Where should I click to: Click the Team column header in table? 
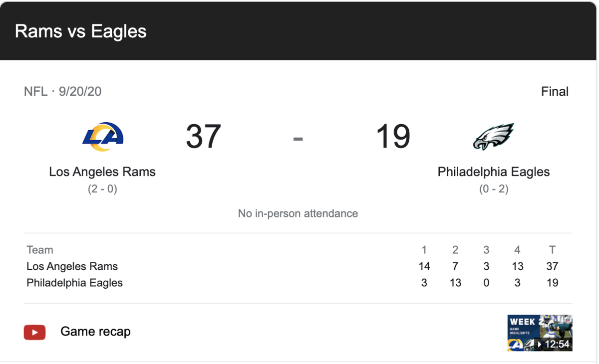pos(40,250)
